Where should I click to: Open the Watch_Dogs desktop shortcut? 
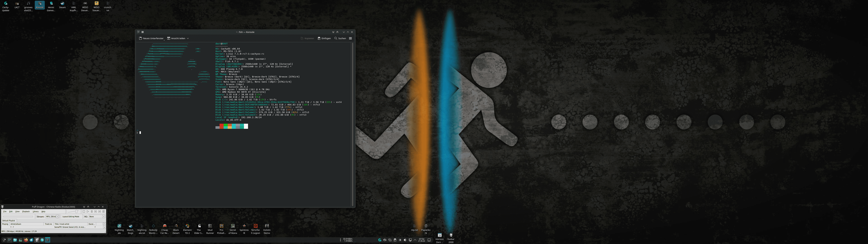[x=130, y=229]
